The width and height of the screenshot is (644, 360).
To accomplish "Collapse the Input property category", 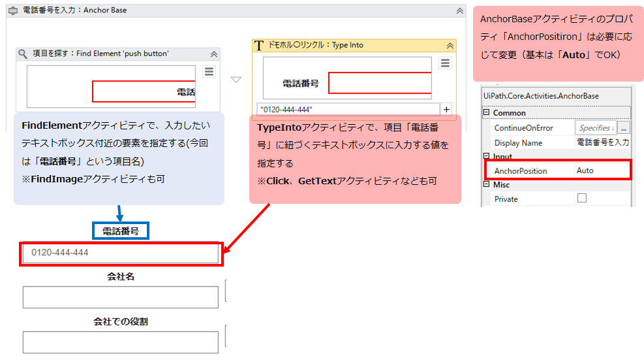I will pos(486,156).
